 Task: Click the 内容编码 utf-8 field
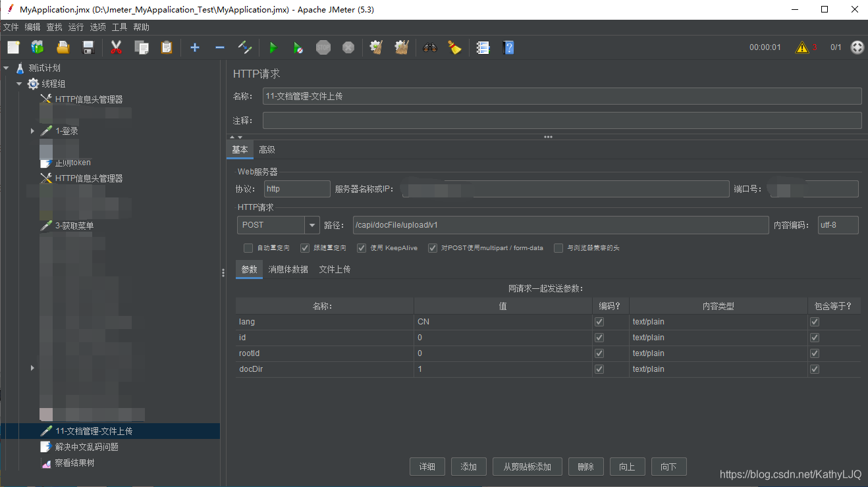pos(838,225)
